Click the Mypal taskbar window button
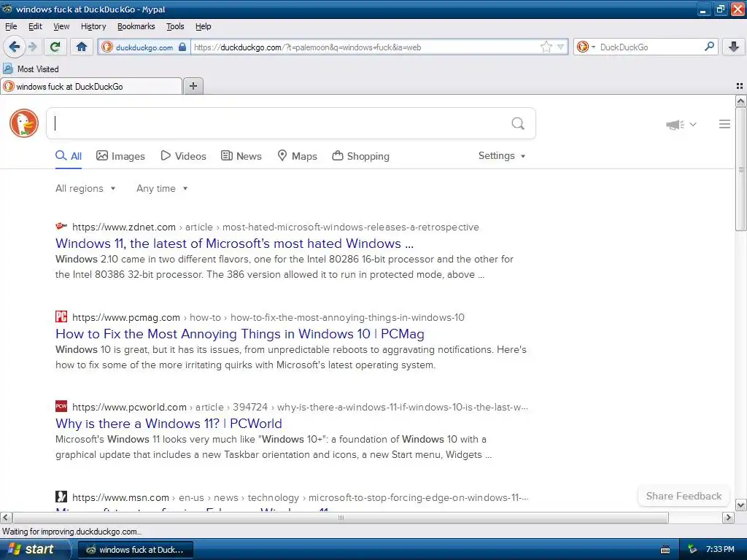747x560 pixels. (x=135, y=550)
